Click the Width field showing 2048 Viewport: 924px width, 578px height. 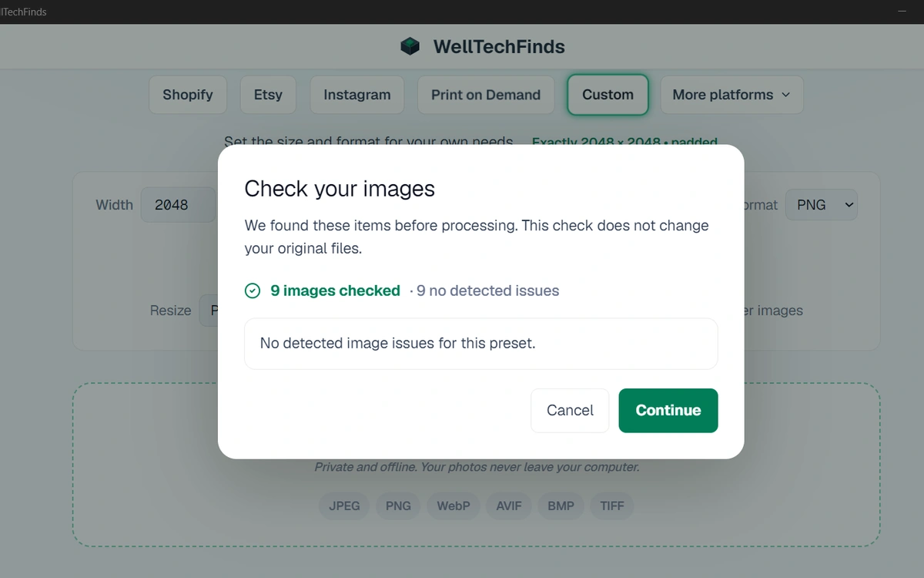point(178,205)
